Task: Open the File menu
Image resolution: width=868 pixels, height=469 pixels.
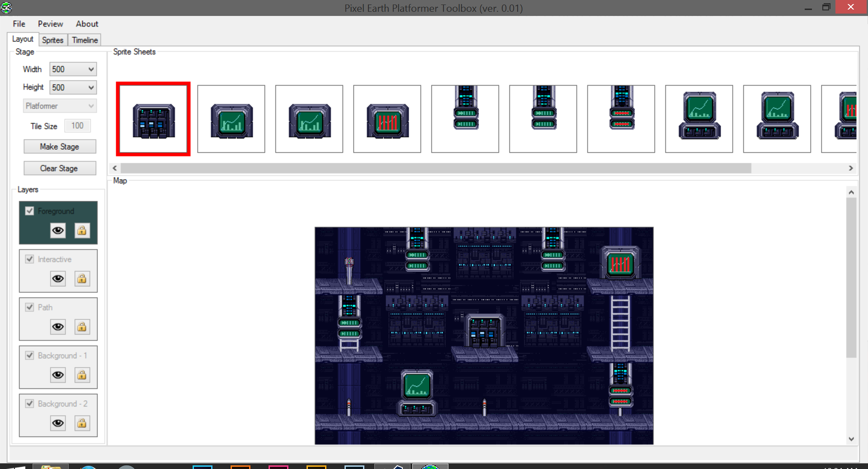Action: click(x=19, y=24)
